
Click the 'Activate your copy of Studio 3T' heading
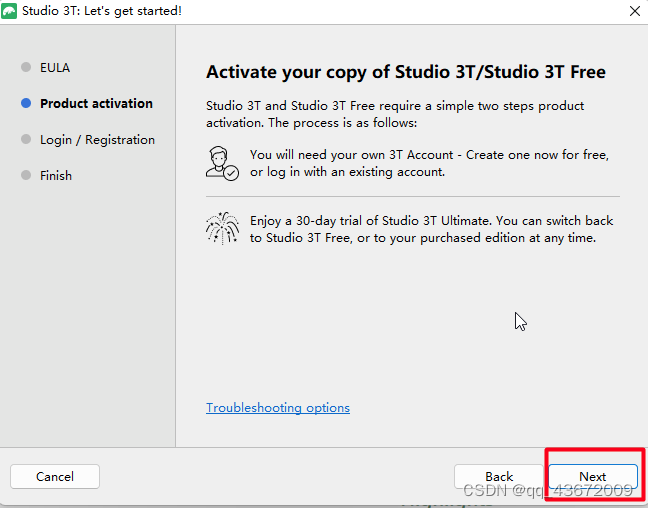pyautogui.click(x=406, y=72)
